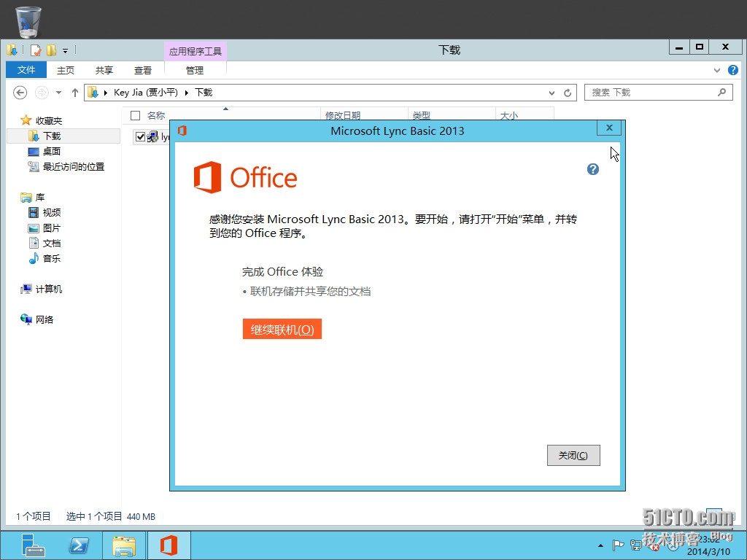Open Server Manager from the taskbar
Screen dimensions: 747x560
tap(32, 545)
